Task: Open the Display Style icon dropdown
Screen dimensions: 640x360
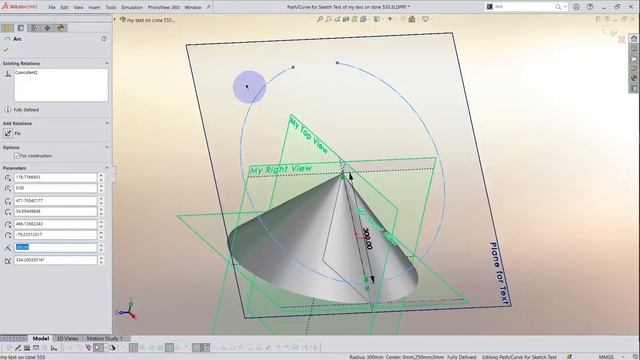Action: pyautogui.click(x=377, y=19)
